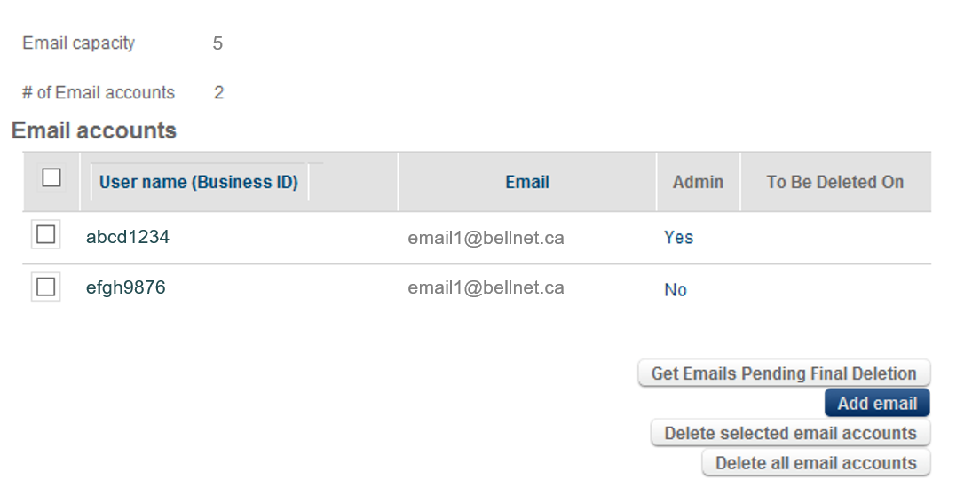Click the Email accounts section heading
980x503 pixels.
point(94,130)
